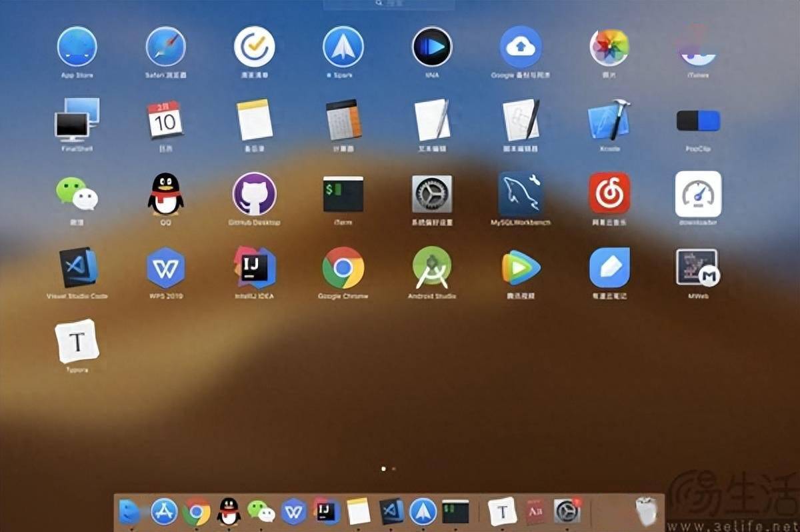Open Xcode from the Launchpad grid
Image resolution: width=800 pixels, height=532 pixels.
point(609,121)
